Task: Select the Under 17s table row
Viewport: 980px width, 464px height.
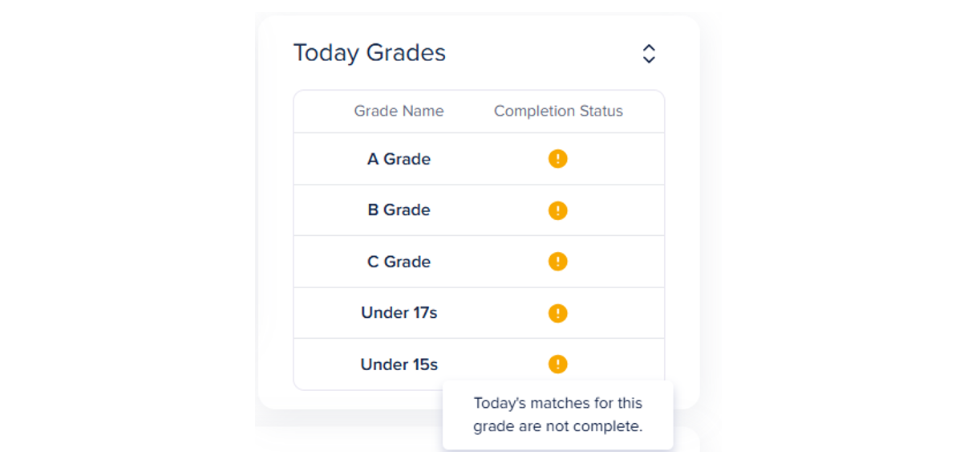Action: point(478,313)
